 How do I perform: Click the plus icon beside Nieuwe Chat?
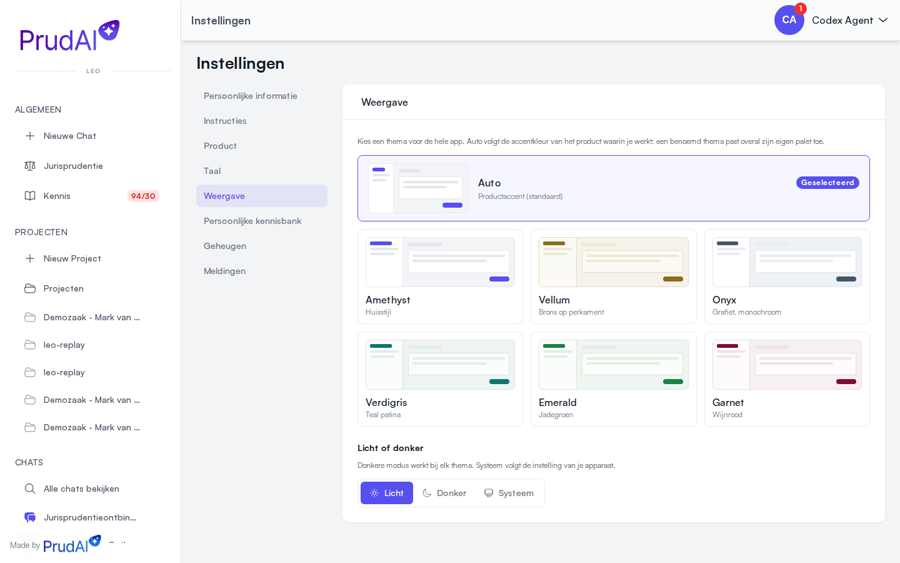(30, 136)
